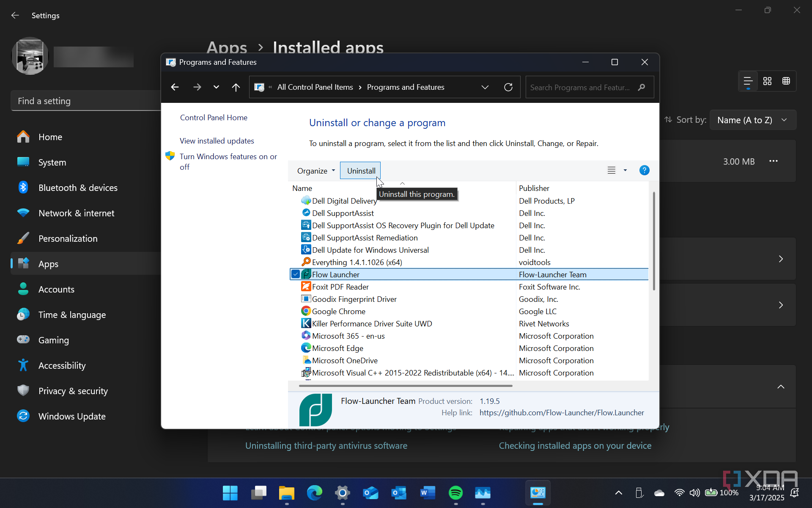Screen dimensions: 812x508
Task: Go back in Programs and Features window
Action: click(x=175, y=87)
